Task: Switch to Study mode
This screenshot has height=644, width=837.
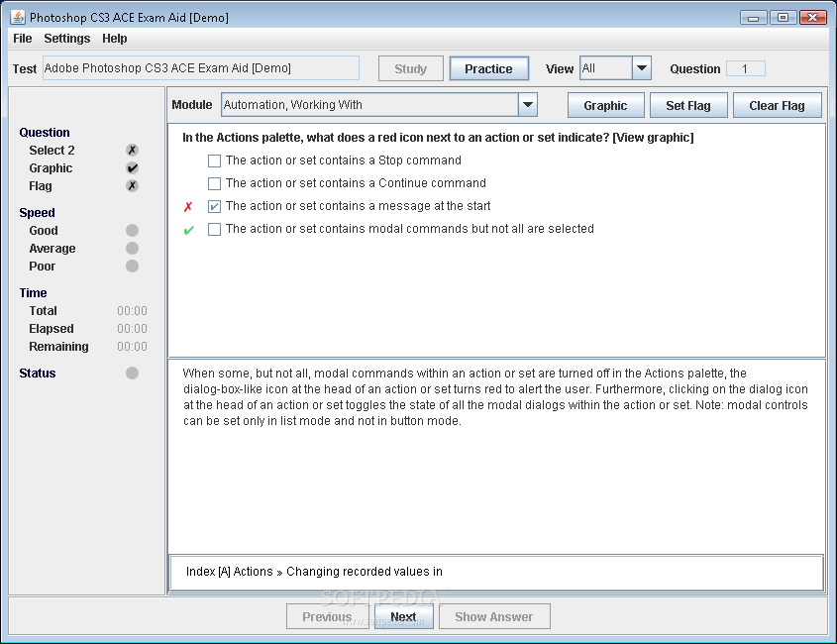Action: [410, 69]
